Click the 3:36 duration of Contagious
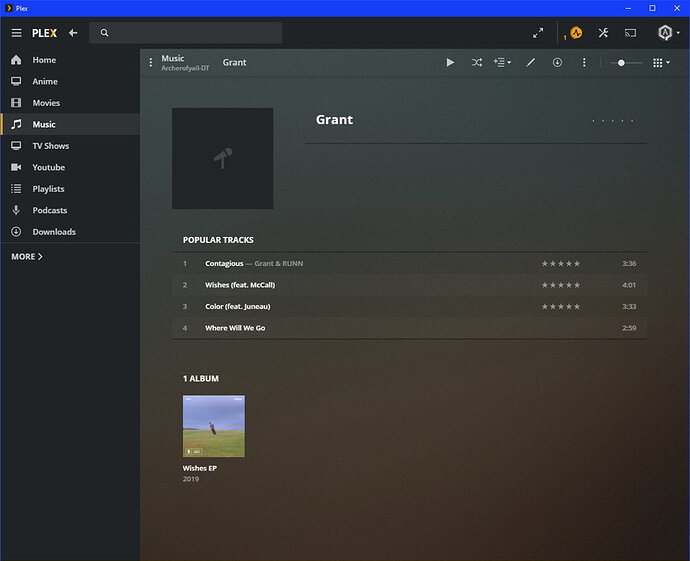 tap(629, 264)
